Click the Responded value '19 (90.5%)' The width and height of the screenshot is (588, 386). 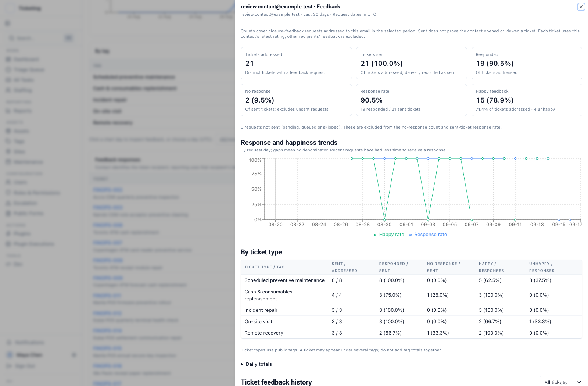pyautogui.click(x=495, y=64)
